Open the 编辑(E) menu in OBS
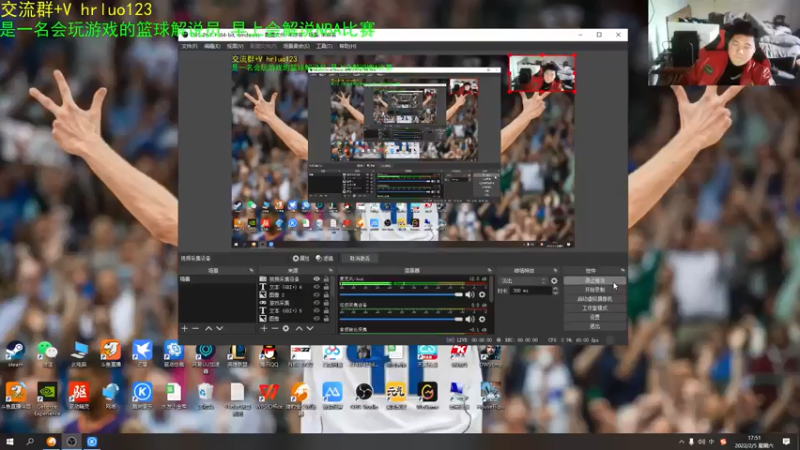 click(x=212, y=46)
